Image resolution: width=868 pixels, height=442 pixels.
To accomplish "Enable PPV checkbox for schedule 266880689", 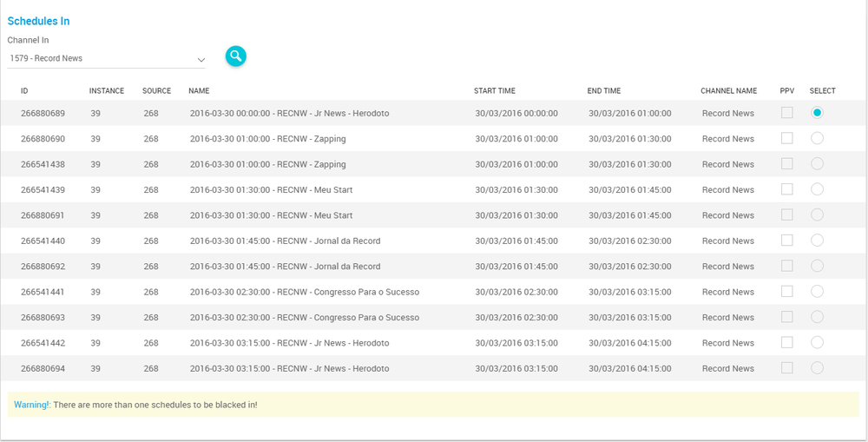I will coord(786,113).
